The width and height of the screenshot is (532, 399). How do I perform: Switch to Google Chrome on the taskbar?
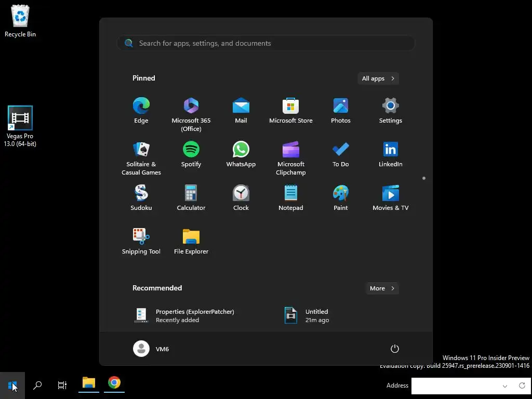114,383
